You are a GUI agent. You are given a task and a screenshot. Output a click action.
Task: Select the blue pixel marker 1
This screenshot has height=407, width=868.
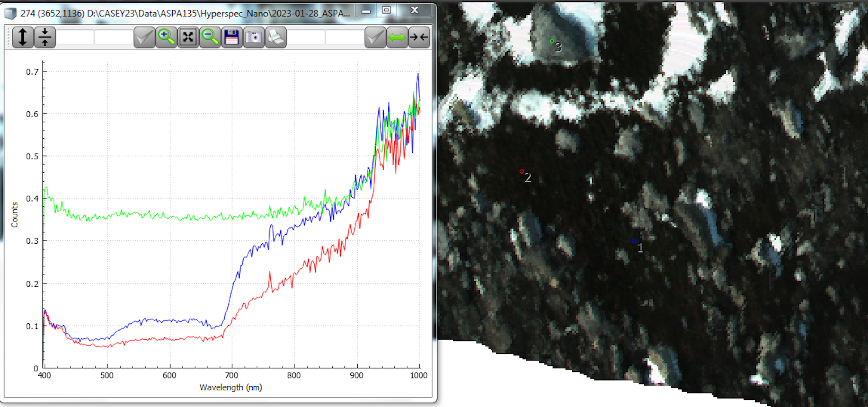[634, 241]
